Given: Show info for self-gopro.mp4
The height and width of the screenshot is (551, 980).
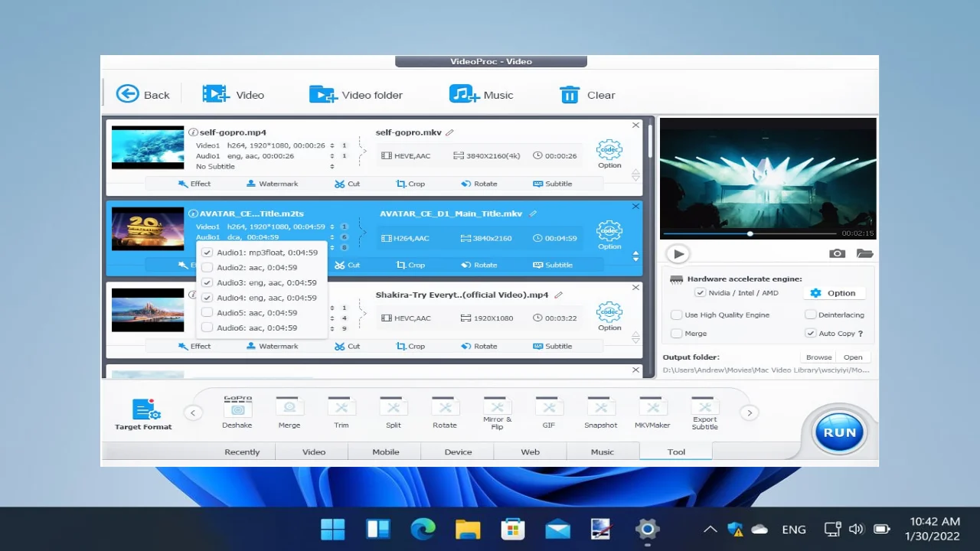Looking at the screenshot, I should (193, 132).
